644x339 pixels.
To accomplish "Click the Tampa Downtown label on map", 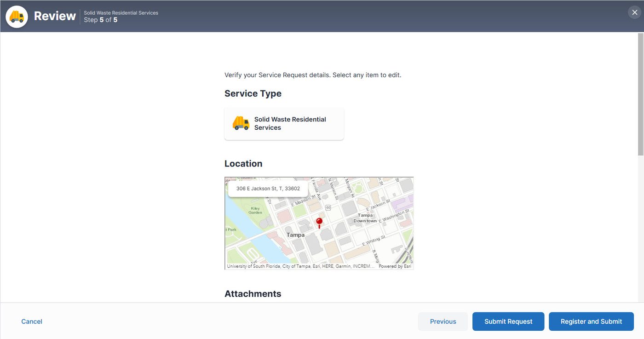I will (365, 218).
